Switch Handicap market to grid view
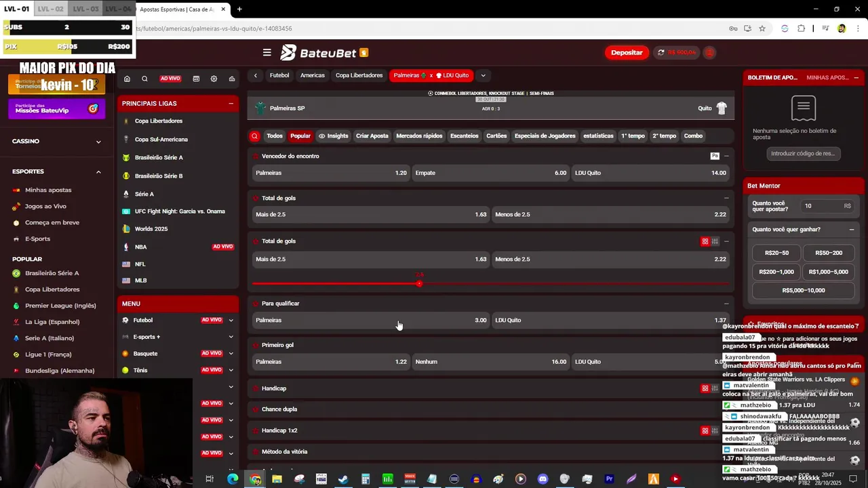868x488 pixels. click(x=705, y=388)
